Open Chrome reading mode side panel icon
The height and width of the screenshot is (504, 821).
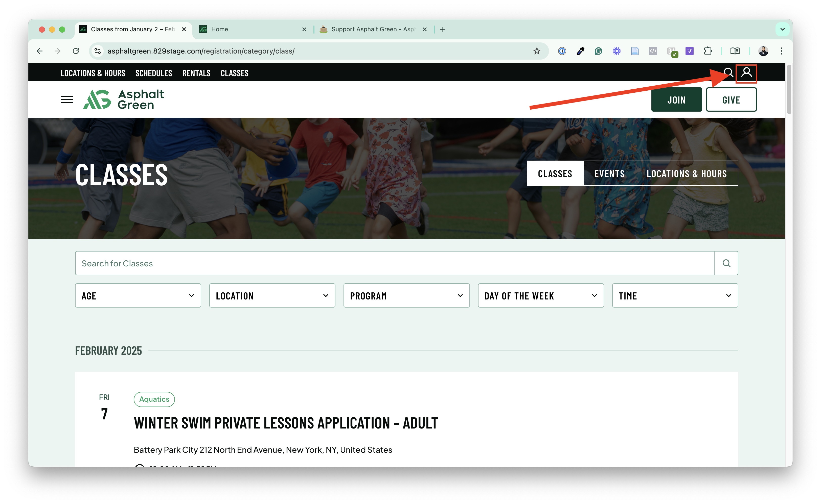[x=735, y=51]
